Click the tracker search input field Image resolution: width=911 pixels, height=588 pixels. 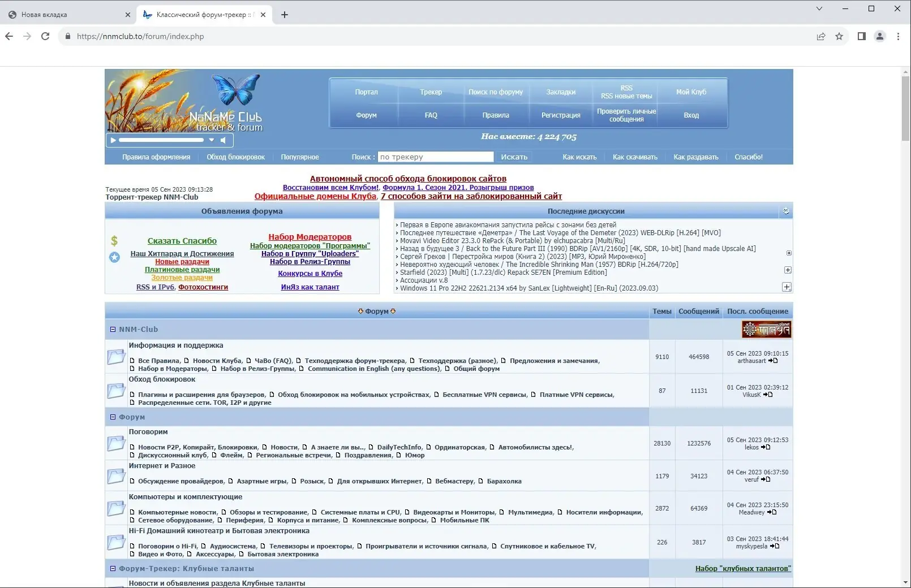pos(436,157)
